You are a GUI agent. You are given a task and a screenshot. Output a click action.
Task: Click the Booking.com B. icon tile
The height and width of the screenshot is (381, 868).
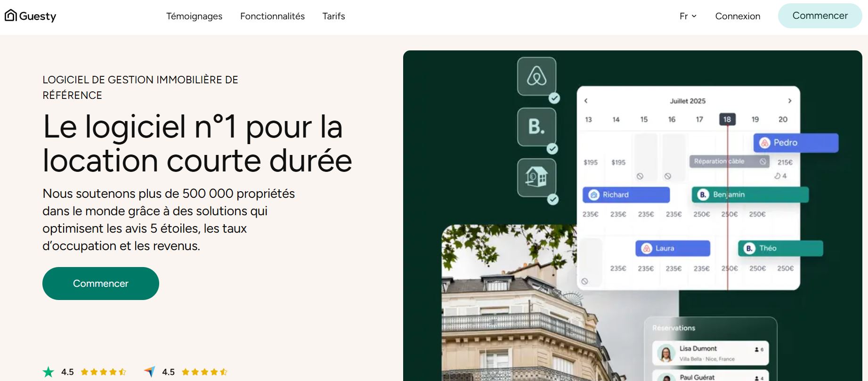(536, 127)
